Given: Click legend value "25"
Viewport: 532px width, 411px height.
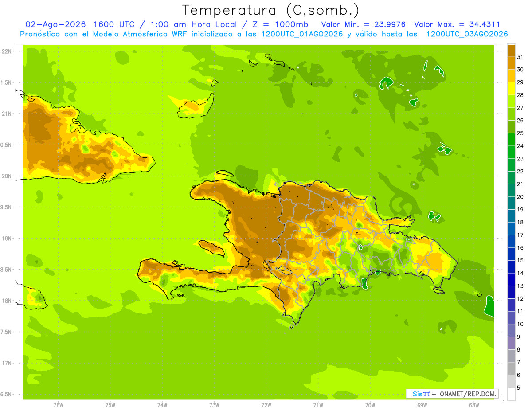Looking at the screenshot, I should click(520, 133).
